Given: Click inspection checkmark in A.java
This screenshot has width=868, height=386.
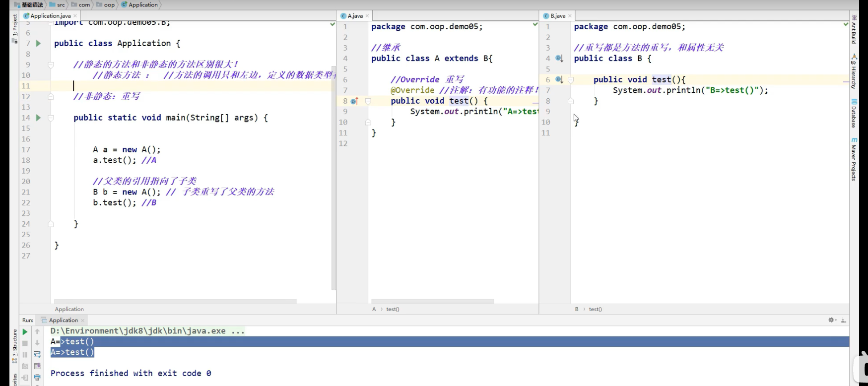Looking at the screenshot, I should (x=535, y=24).
